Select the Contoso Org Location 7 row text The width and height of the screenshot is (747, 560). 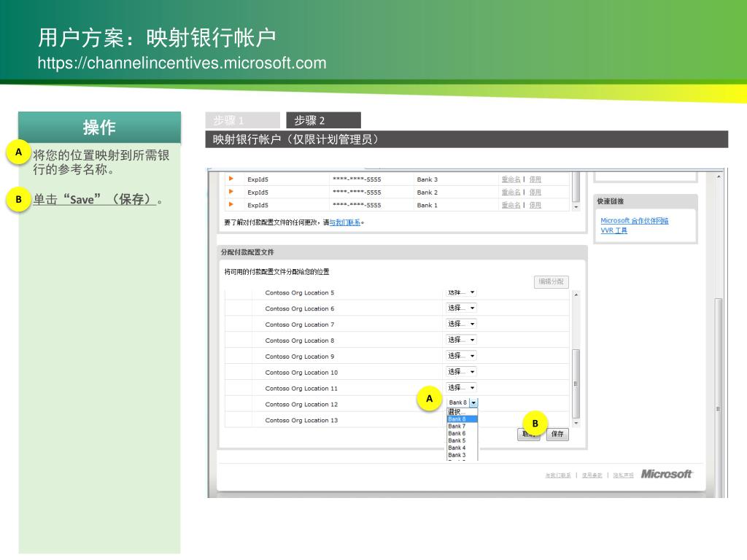point(300,324)
